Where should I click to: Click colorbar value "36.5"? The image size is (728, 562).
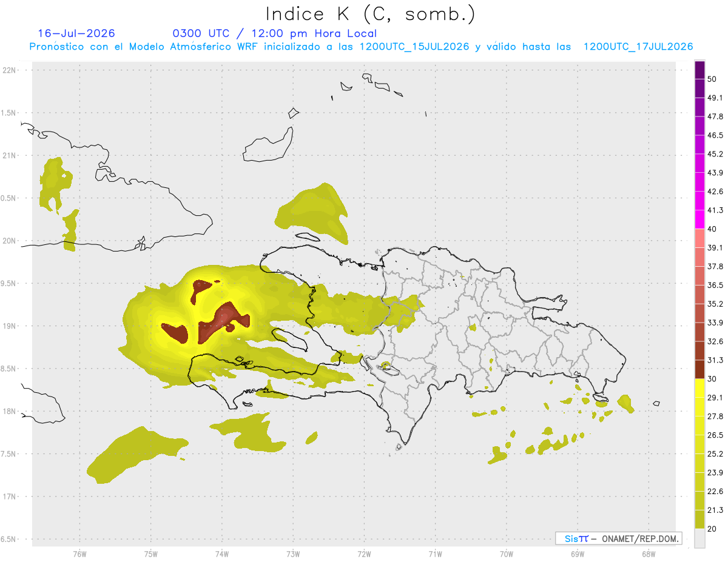[x=715, y=285]
